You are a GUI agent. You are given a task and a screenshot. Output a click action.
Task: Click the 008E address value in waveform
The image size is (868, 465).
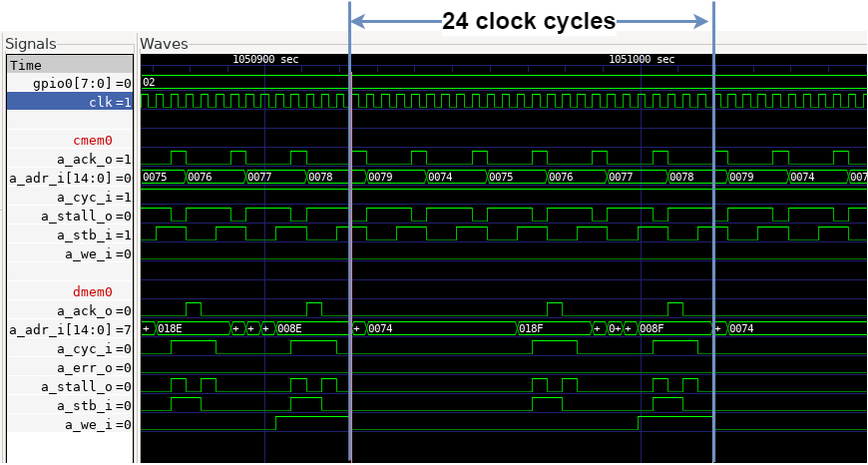click(290, 328)
